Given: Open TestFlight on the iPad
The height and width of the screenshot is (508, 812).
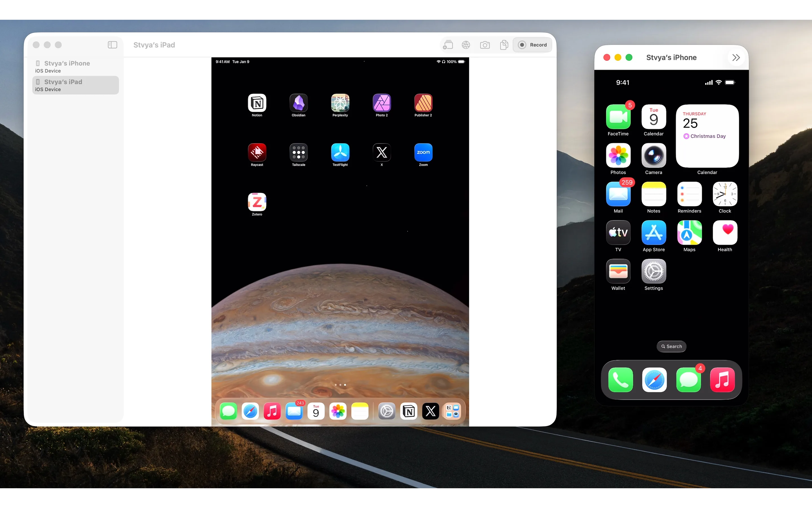Looking at the screenshot, I should point(340,152).
